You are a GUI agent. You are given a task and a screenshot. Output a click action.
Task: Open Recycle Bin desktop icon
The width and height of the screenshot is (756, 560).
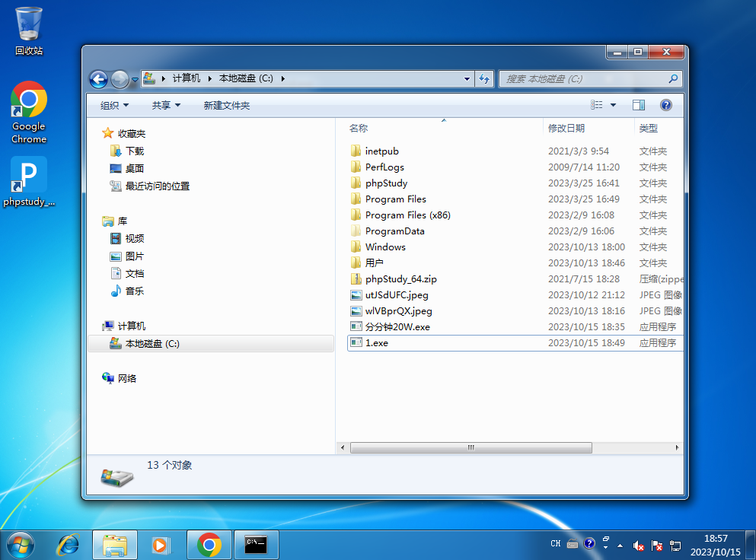tap(29, 30)
